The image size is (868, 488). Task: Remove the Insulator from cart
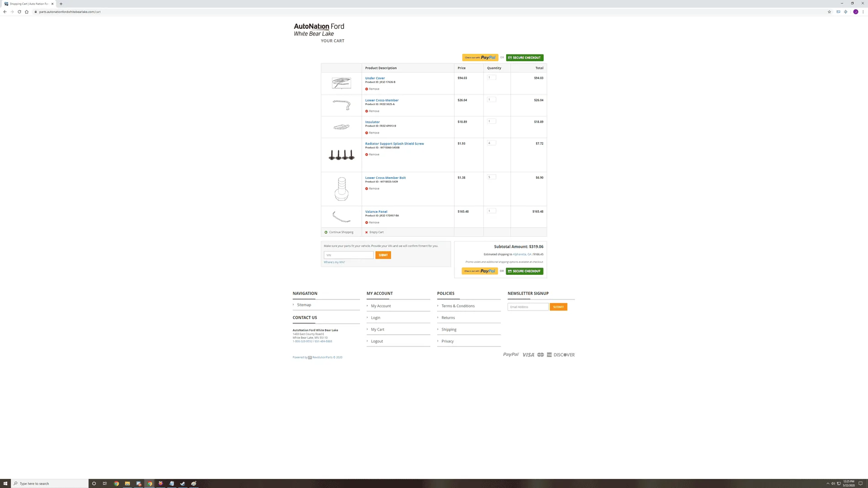click(x=372, y=133)
